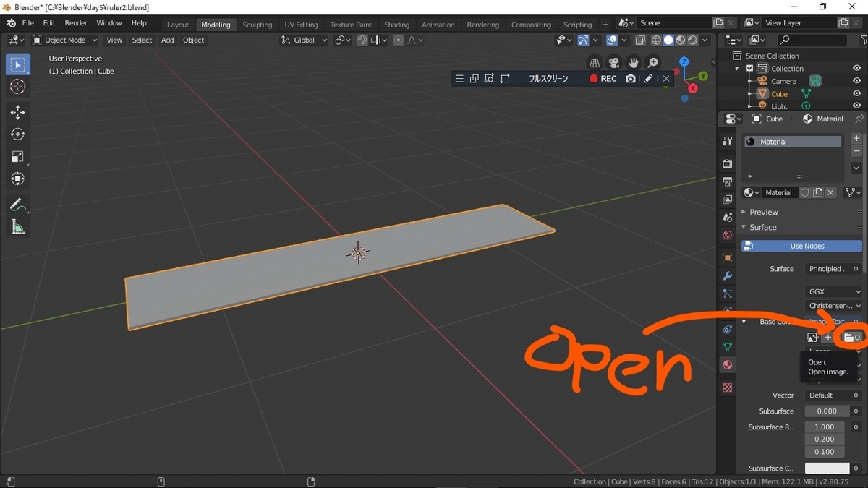868x488 pixels.
Task: Switch to rendered viewport shading
Action: coord(693,40)
